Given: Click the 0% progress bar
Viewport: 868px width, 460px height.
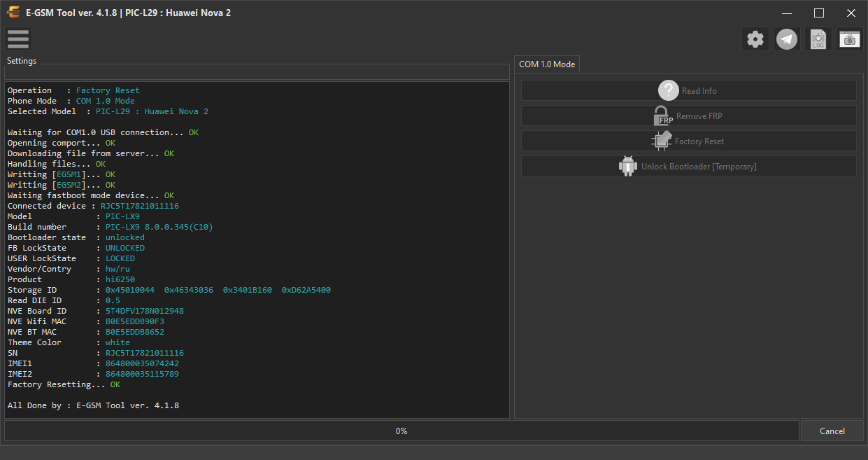Looking at the screenshot, I should point(401,431).
